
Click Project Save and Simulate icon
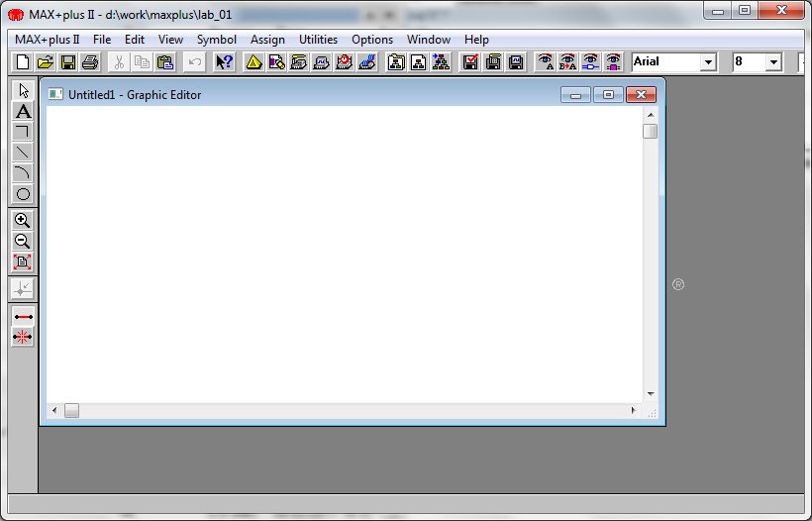516,62
